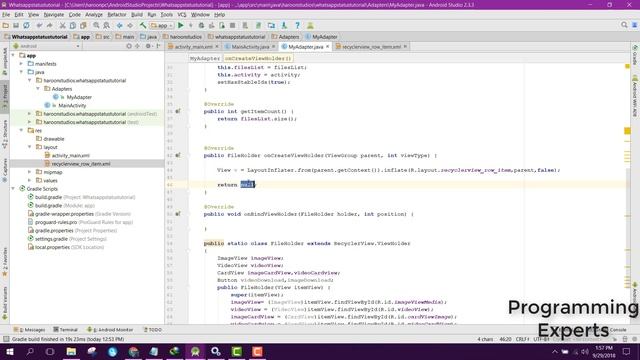Click the Debug app bug icon
The height and width of the screenshot is (360, 640).
pos(201,25)
